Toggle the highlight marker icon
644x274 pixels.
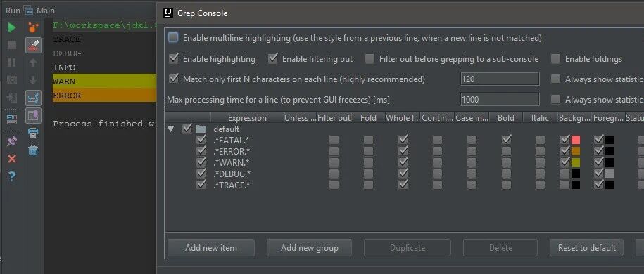tap(33, 45)
